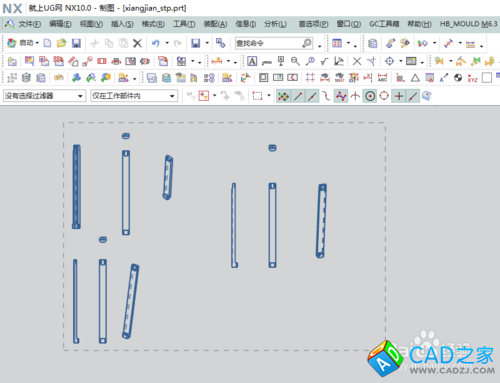This screenshot has width=500, height=383.
Task: Click the dimension text ABC icon
Action: (x=382, y=78)
